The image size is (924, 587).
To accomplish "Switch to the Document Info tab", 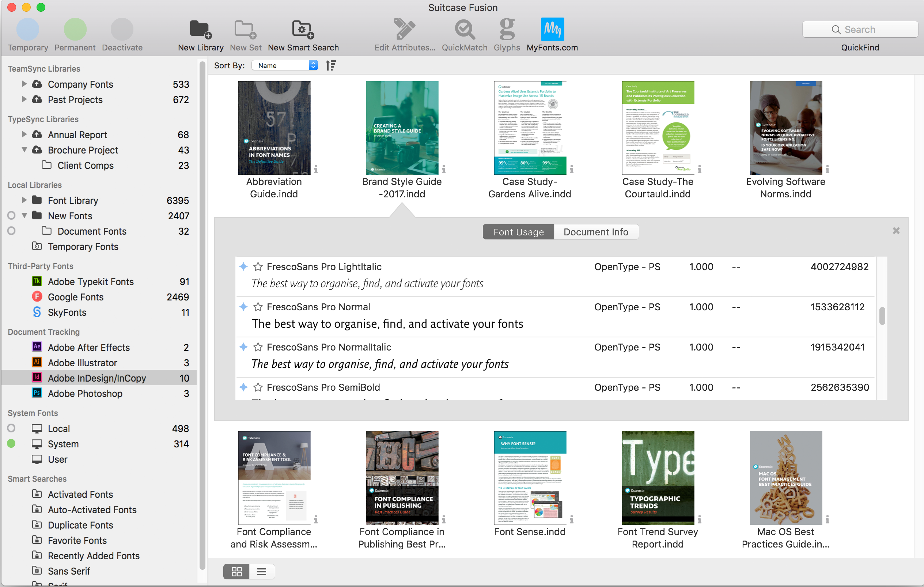I will tap(595, 232).
